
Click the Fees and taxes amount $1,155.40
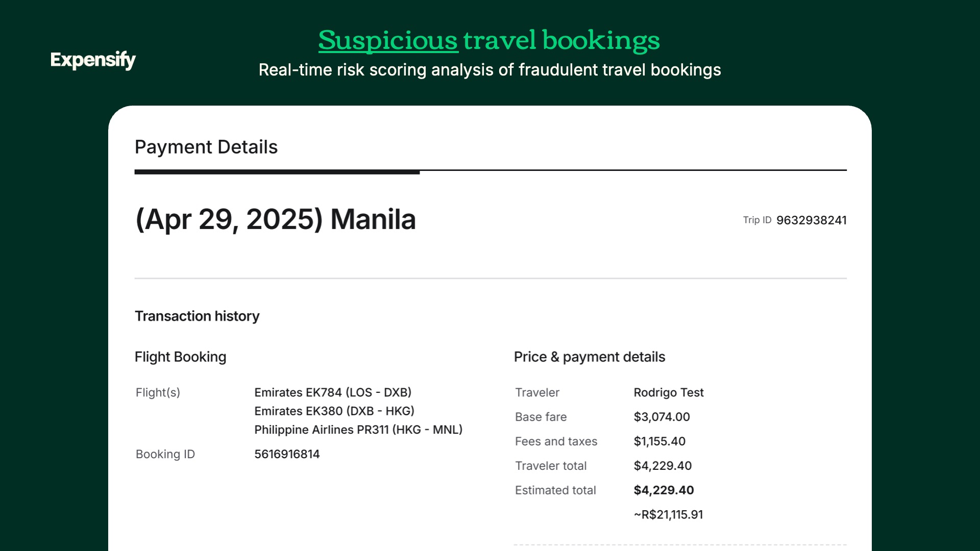point(659,441)
